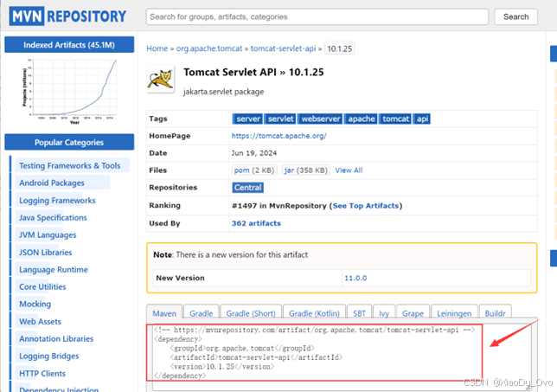Viewport: 557px width, 392px height.
Task: Open Core Utilities category
Action: pos(42,286)
